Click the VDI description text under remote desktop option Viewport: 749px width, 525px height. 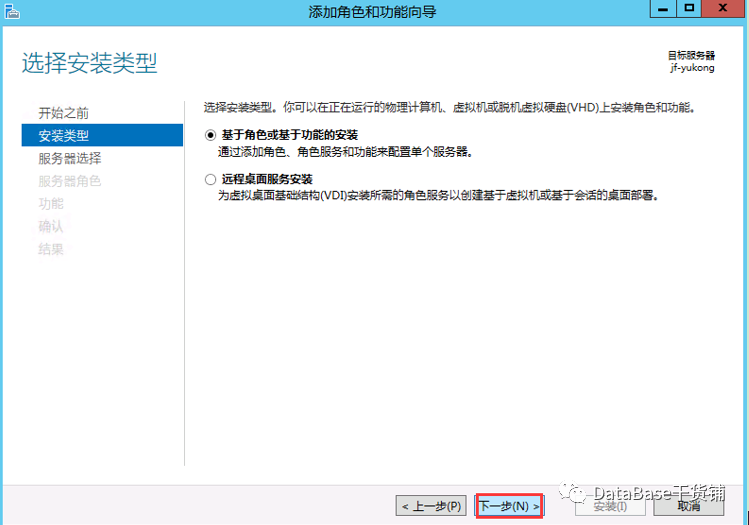pos(439,195)
